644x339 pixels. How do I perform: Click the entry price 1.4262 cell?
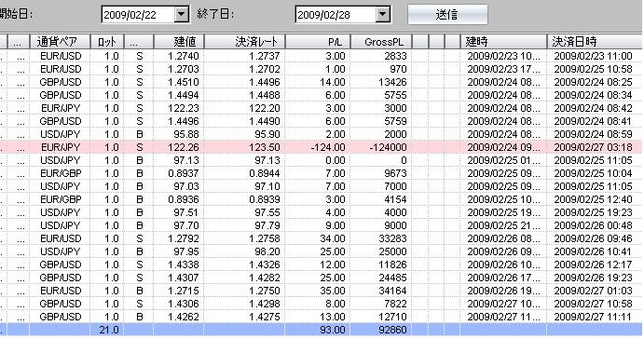(184, 317)
